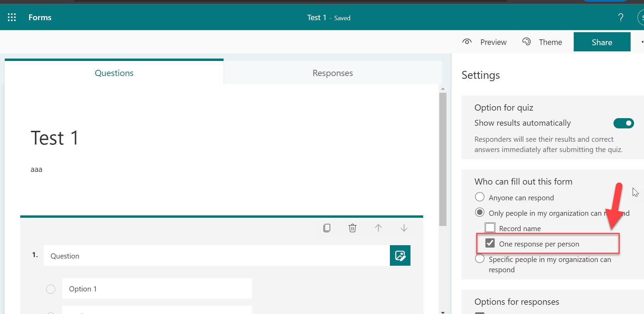Click the Theme label
644x314 pixels.
coord(550,42)
